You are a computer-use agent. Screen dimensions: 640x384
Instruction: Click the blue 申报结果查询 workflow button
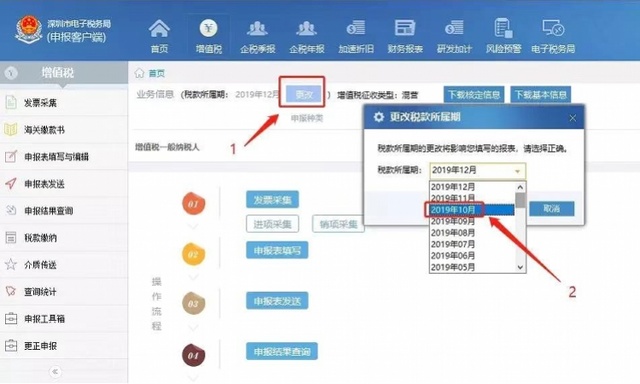point(282,351)
